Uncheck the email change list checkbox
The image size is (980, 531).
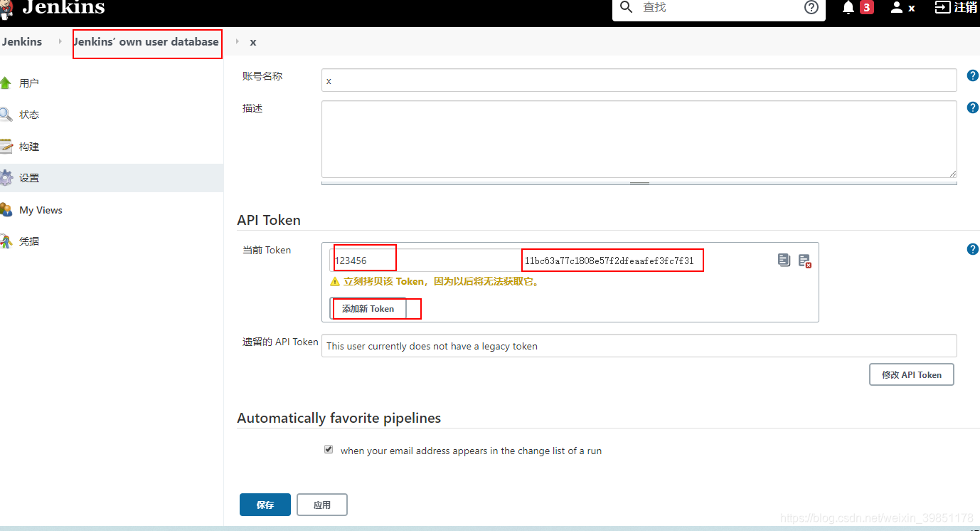coord(329,449)
